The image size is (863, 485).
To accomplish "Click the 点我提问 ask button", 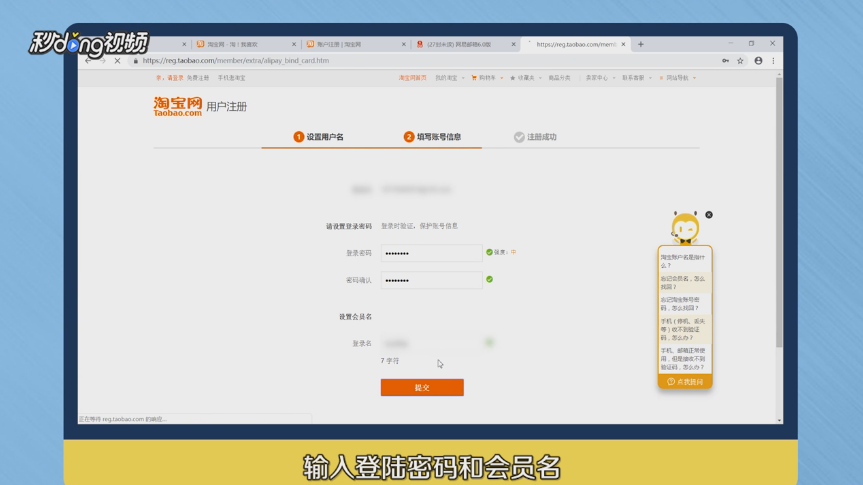I will (x=685, y=382).
